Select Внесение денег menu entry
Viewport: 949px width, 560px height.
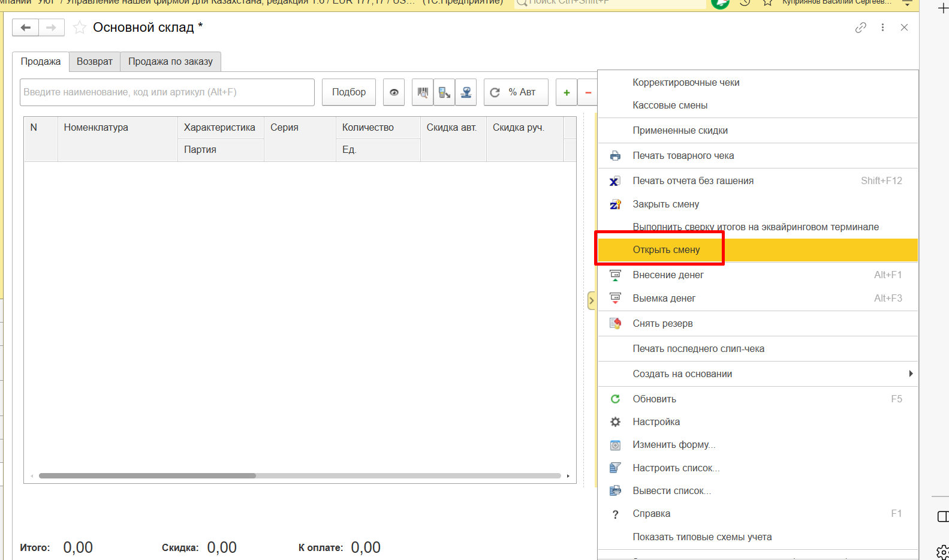pyautogui.click(x=668, y=275)
